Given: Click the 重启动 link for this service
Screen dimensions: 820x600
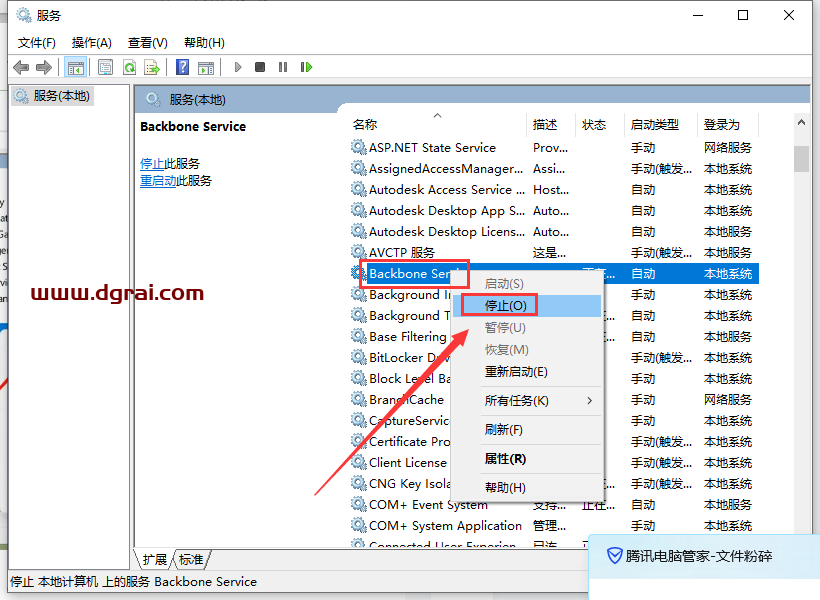Looking at the screenshot, I should pyautogui.click(x=158, y=181).
